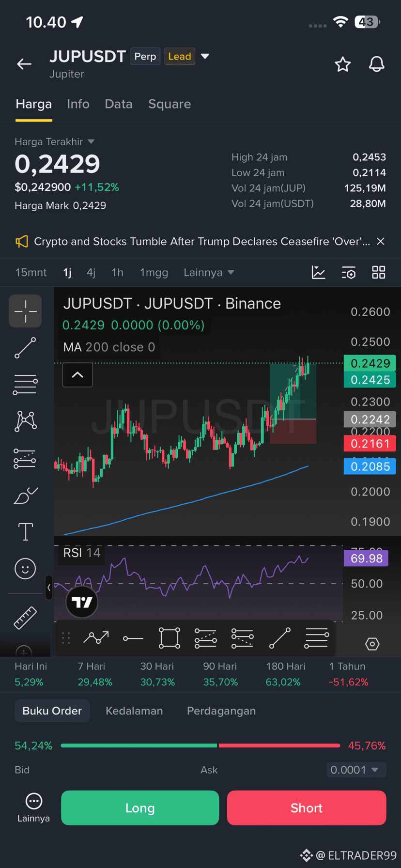The image size is (401, 868).
Task: Select the brush drawing tool
Action: coord(26,496)
